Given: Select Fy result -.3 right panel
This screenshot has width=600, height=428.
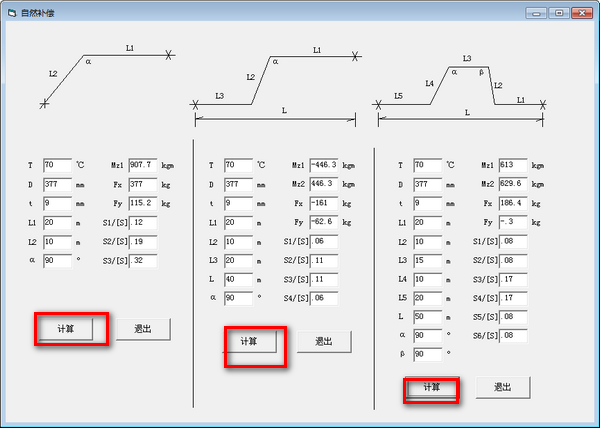Looking at the screenshot, I should click(x=513, y=222).
